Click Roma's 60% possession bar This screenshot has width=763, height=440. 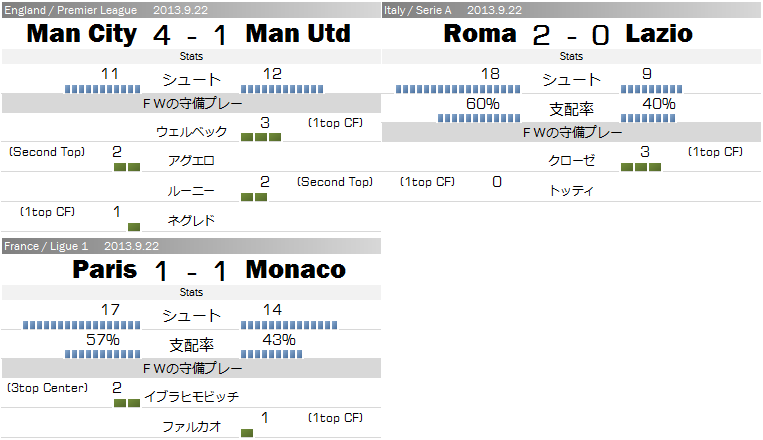(x=479, y=118)
